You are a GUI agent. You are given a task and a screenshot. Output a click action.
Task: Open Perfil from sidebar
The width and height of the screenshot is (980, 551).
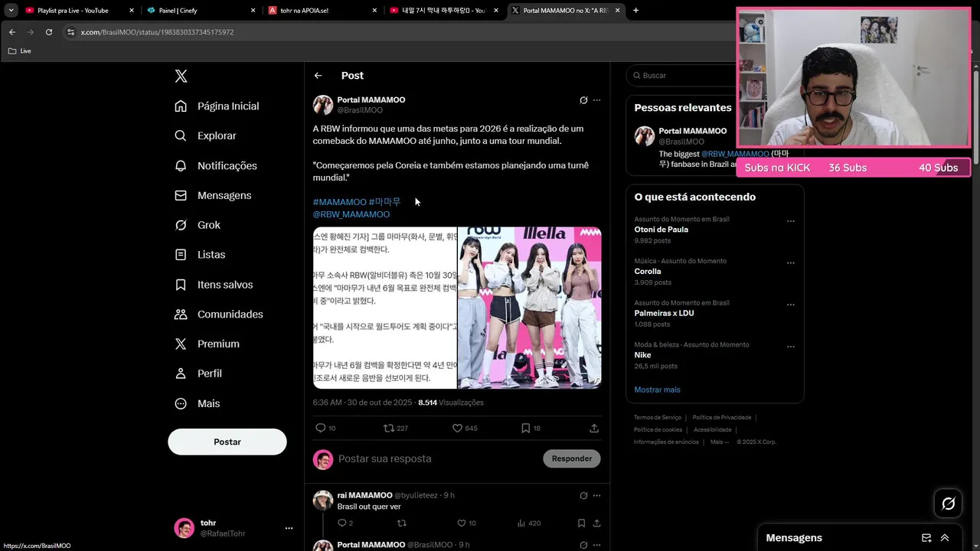198,373
